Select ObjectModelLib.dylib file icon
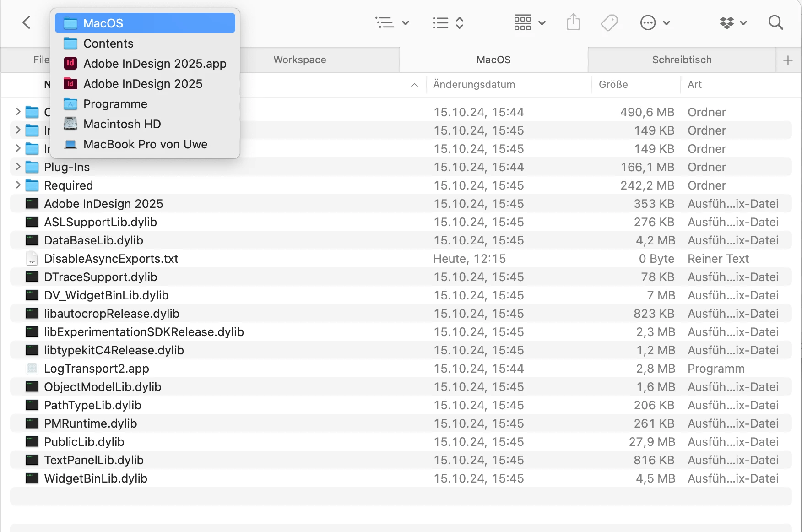This screenshot has height=532, width=802. point(32,387)
